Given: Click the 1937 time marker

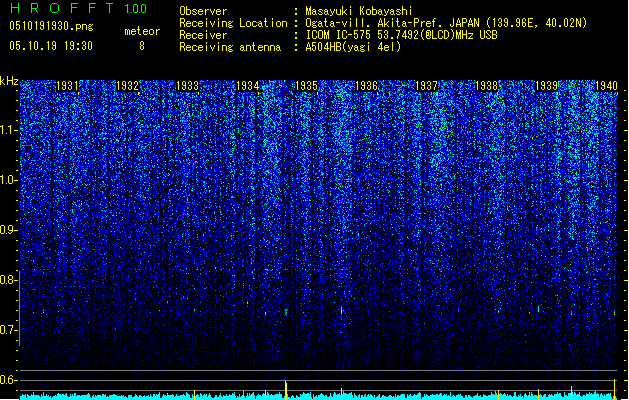Looking at the screenshot, I should click(x=426, y=86).
